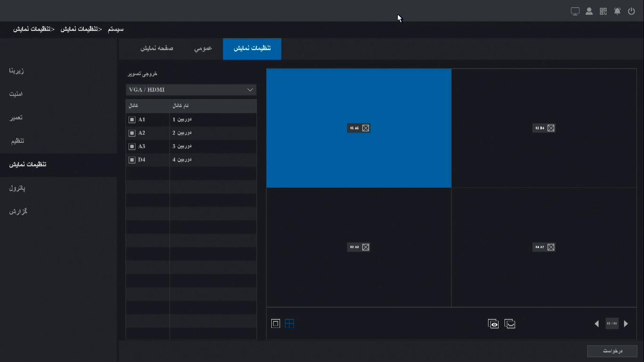The height and width of the screenshot is (362, 644).
Task: Remove channel from window 04 A2 with X icon
Action: 551,247
